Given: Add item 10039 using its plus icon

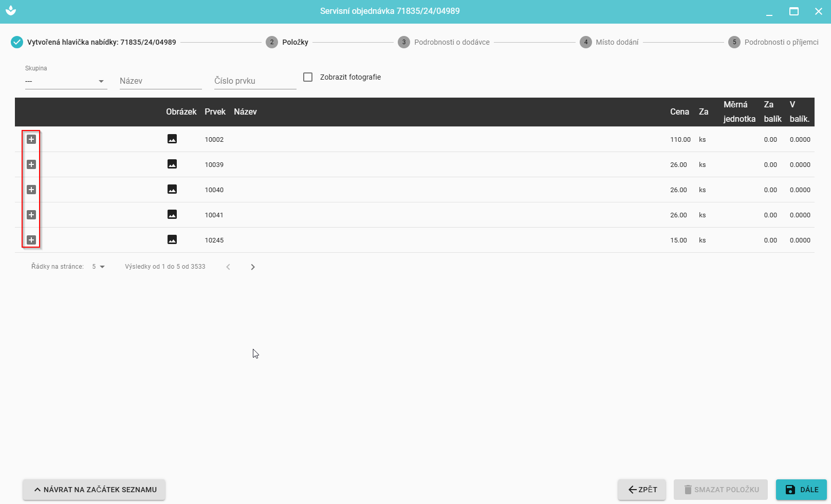Looking at the screenshot, I should point(31,164).
